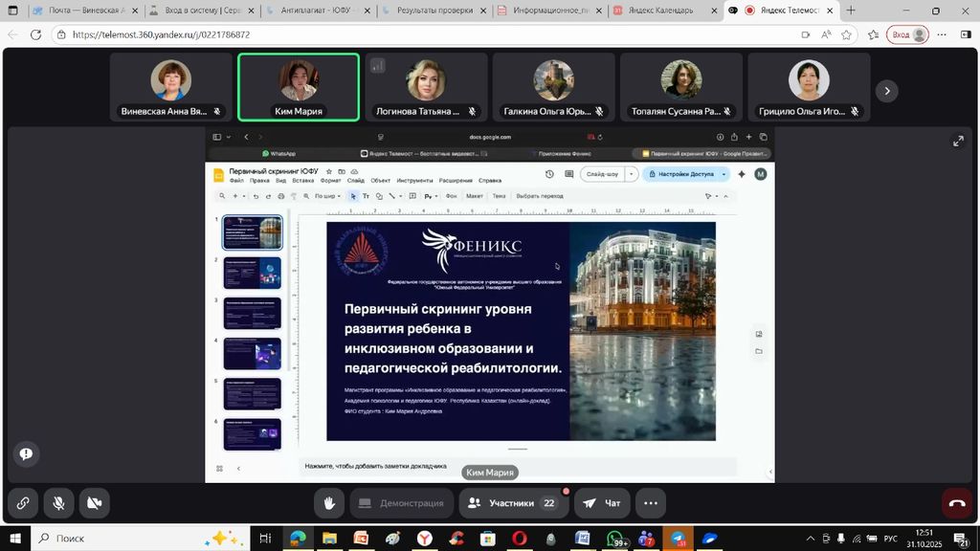Show next participants with arrow button
The width and height of the screenshot is (980, 551).
coord(887,91)
